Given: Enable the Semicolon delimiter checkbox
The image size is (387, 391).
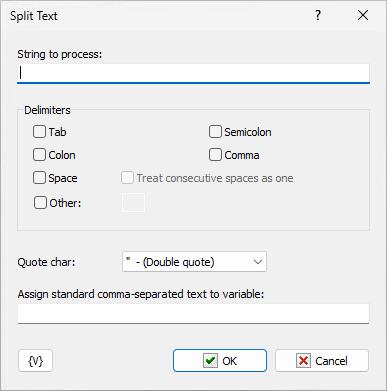Looking at the screenshot, I should [x=215, y=132].
